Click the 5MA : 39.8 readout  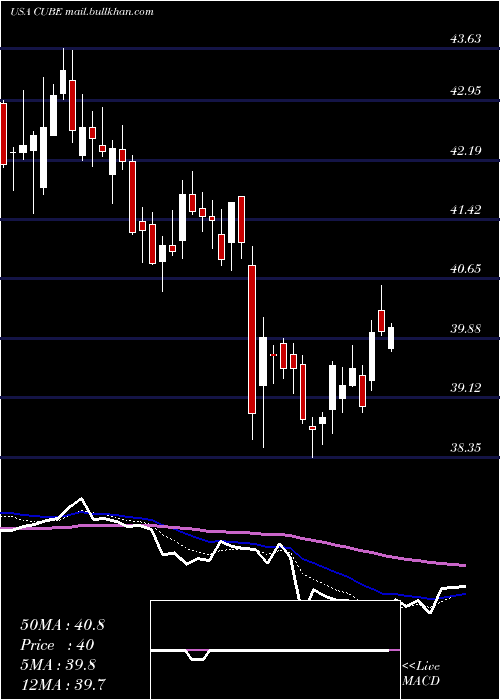pyautogui.click(x=58, y=665)
